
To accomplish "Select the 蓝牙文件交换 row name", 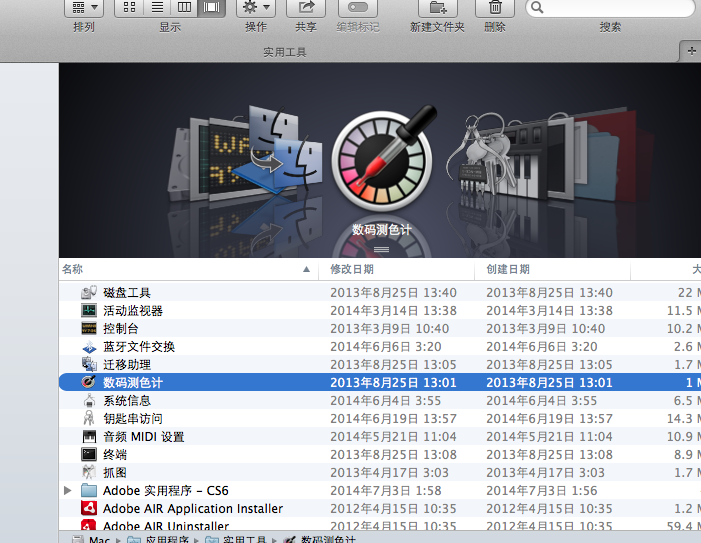I will point(139,346).
